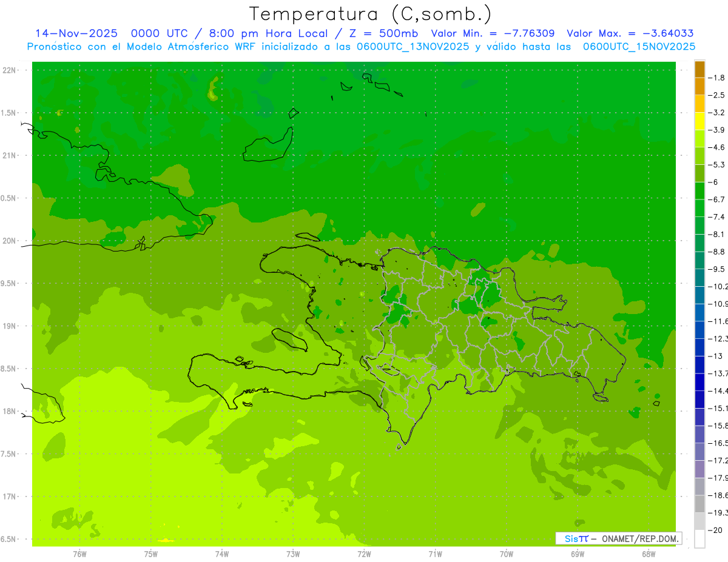Click the title "Temperatura (C,somb.)"
The image size is (728, 562).
point(370,15)
